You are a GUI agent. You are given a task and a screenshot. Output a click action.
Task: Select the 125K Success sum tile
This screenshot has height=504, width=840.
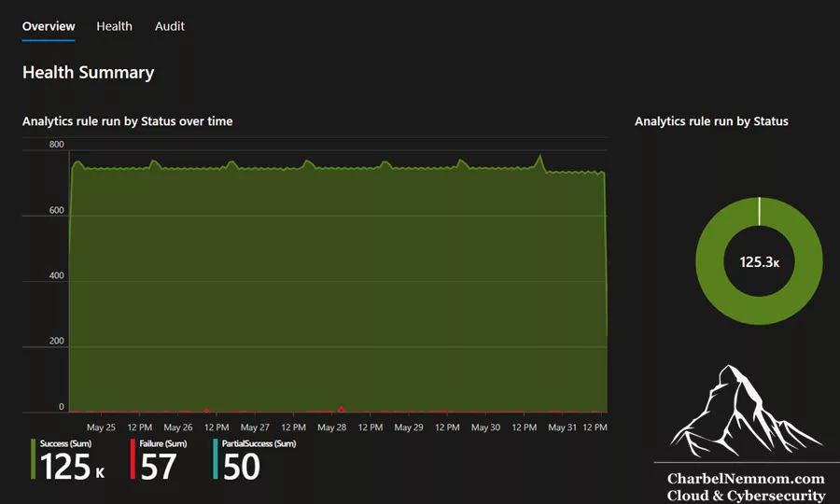(x=72, y=461)
